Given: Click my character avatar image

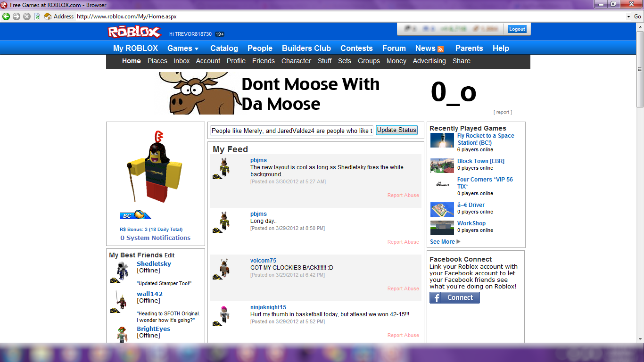Looking at the screenshot, I should click(155, 167).
